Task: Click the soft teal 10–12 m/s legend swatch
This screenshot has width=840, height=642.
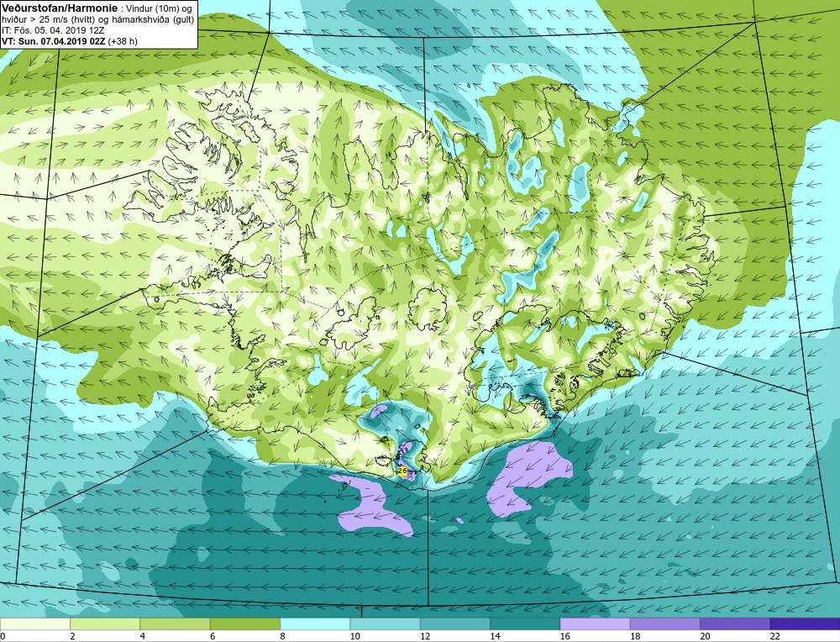Action: [386, 624]
